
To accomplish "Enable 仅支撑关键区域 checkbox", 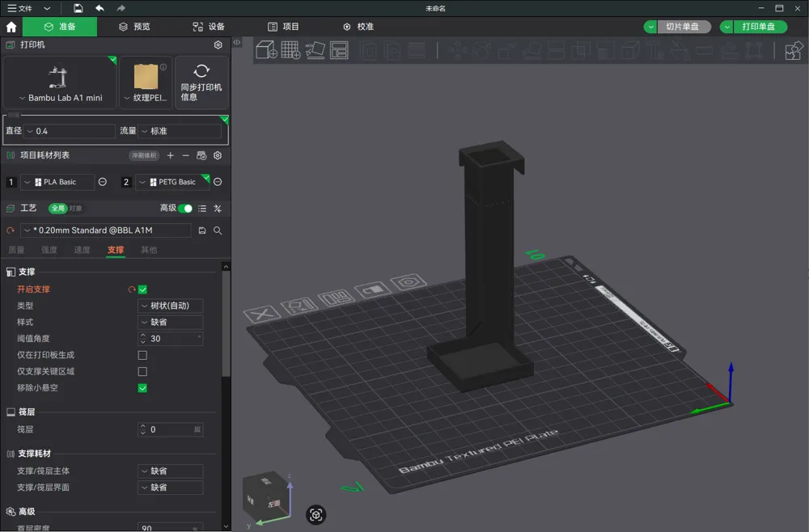I will pos(142,372).
